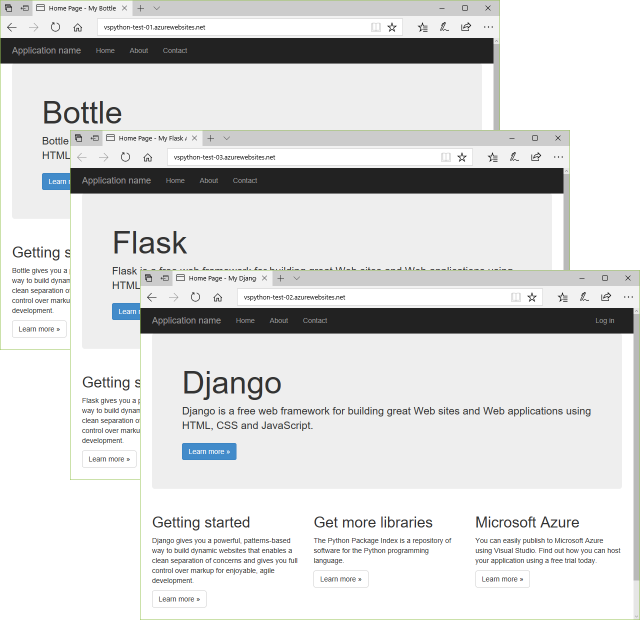Open new tab plus in Django window
Screen dimensions: 640x620
pyautogui.click(x=280, y=278)
